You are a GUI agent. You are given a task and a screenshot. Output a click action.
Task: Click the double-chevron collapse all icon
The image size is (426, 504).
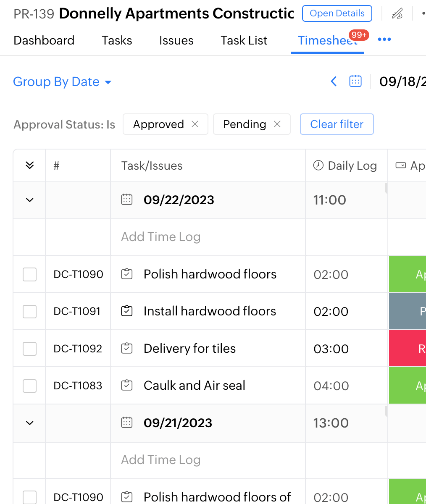(x=29, y=165)
